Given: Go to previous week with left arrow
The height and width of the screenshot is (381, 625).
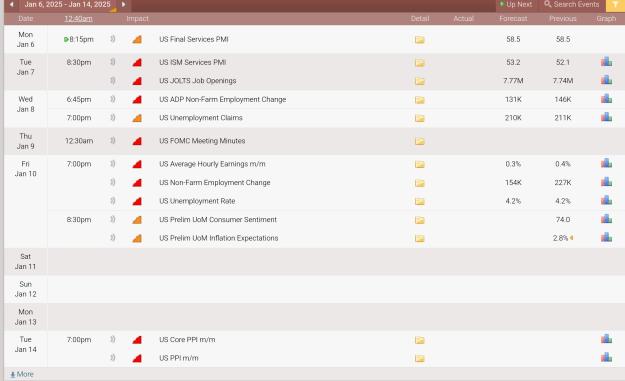Looking at the screenshot, I should point(12,4).
